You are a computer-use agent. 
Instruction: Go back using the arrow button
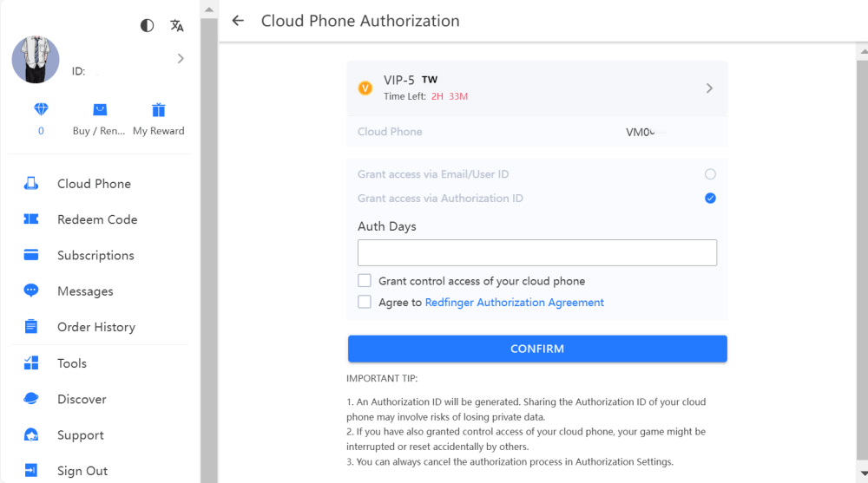click(238, 21)
